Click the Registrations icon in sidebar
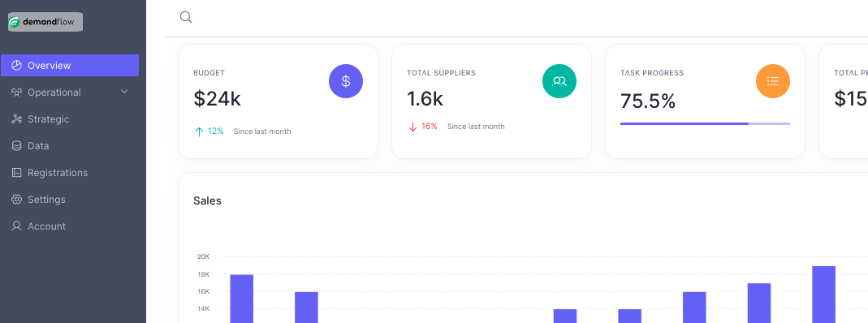 tap(16, 173)
